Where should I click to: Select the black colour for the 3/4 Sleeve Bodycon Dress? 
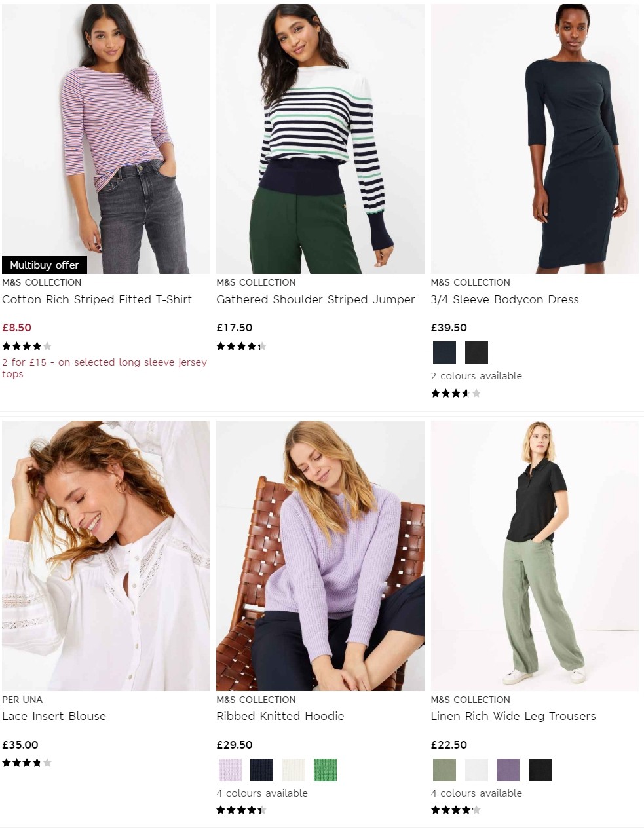[x=476, y=352]
